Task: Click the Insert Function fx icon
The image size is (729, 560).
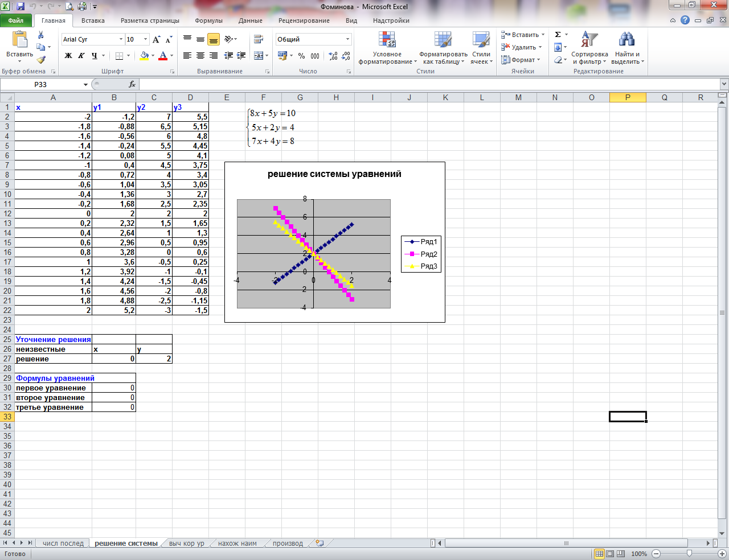Action: pyautogui.click(x=132, y=84)
